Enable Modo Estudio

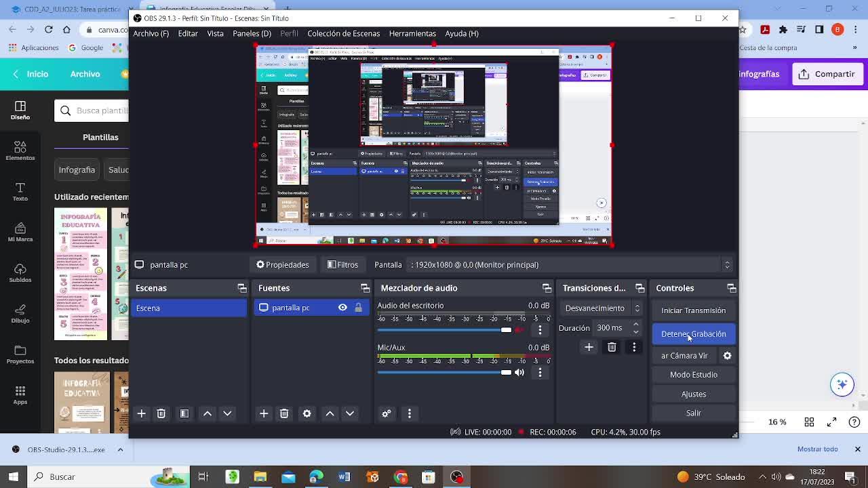point(693,375)
